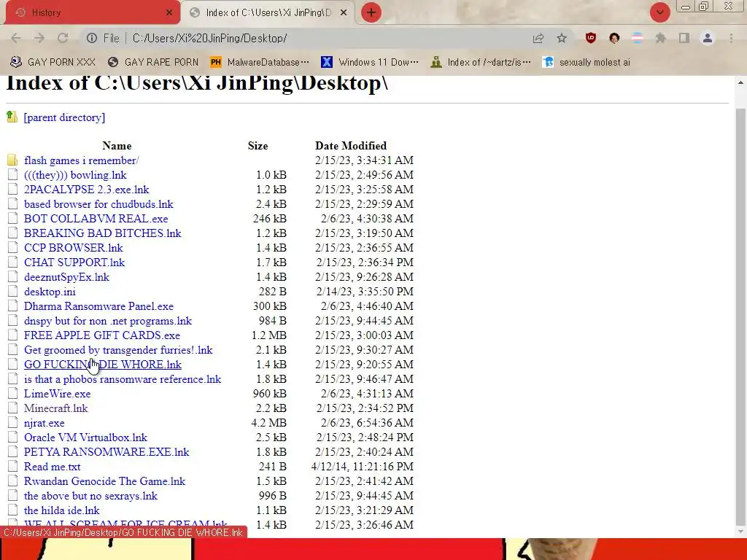The height and width of the screenshot is (560, 747).
Task: Open the njrat.exe link
Action: tap(44, 423)
